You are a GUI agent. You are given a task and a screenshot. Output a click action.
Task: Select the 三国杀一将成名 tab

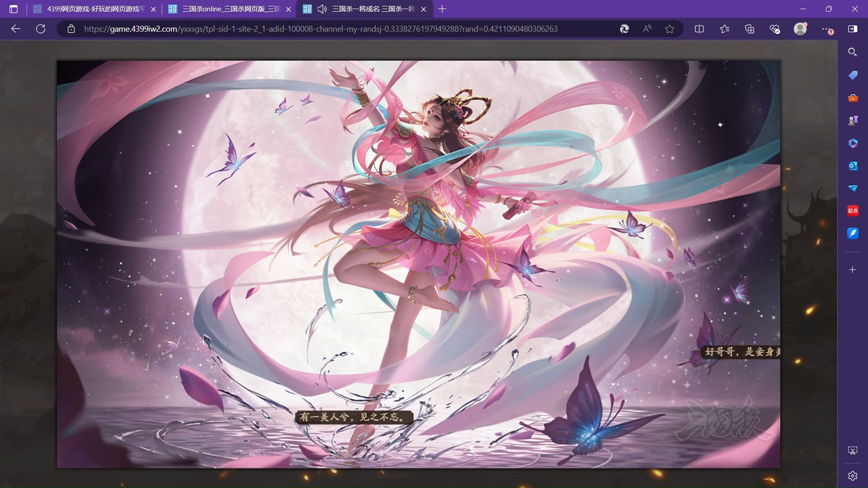coord(364,9)
